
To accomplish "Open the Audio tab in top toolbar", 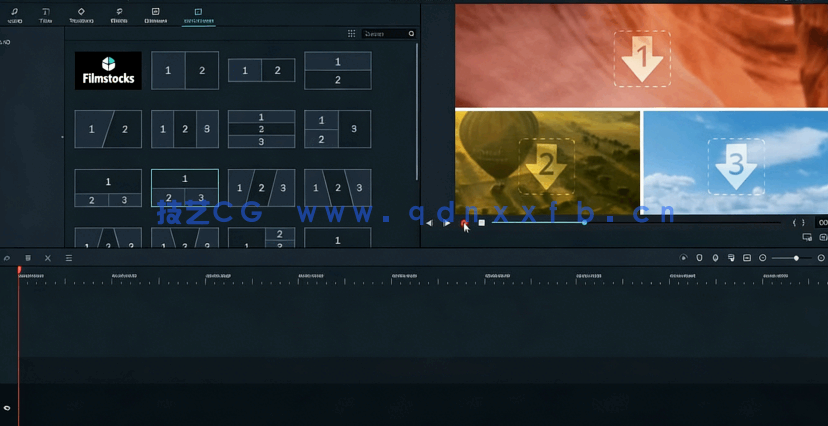I will point(14,15).
